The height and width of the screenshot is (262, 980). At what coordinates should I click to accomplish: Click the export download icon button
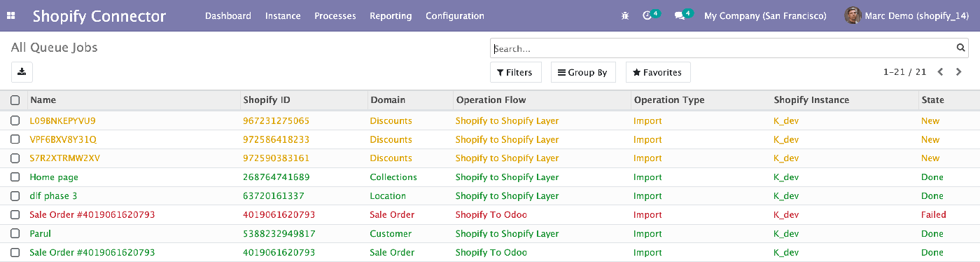click(x=22, y=71)
